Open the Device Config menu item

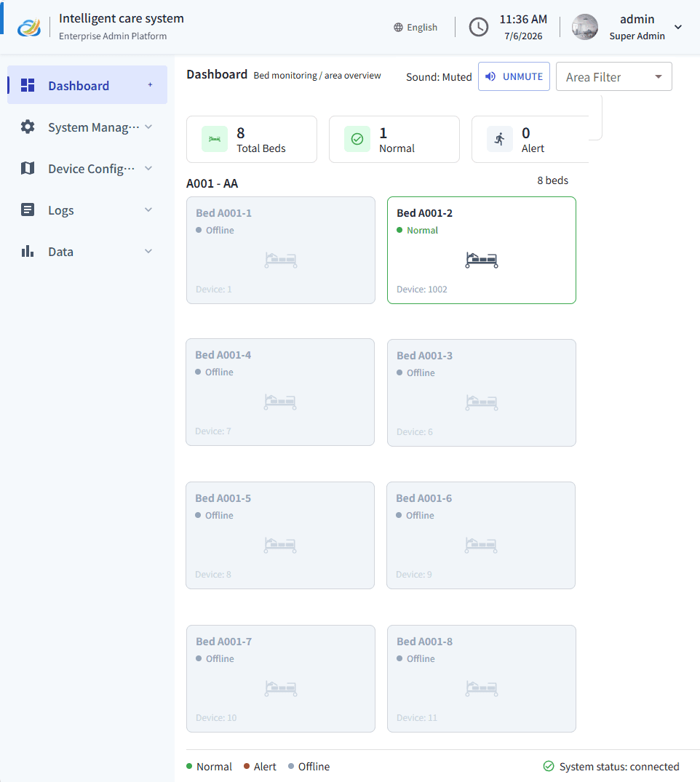pos(87,168)
